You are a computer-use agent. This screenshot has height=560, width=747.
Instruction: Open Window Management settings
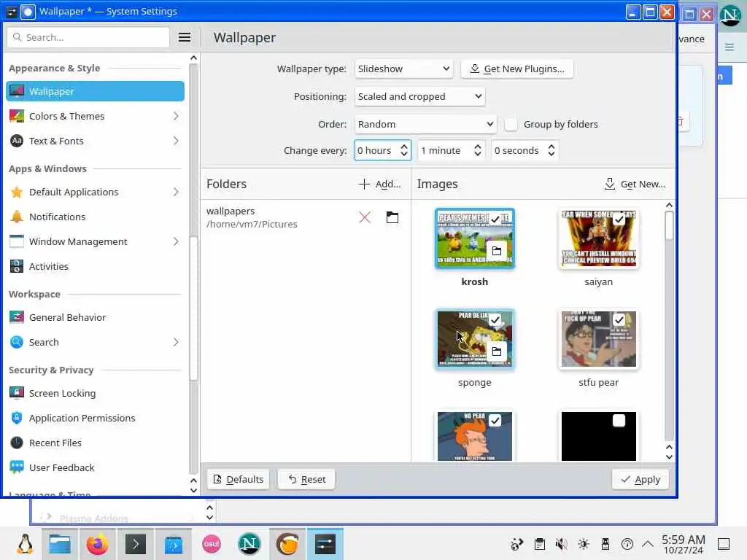pos(96,241)
